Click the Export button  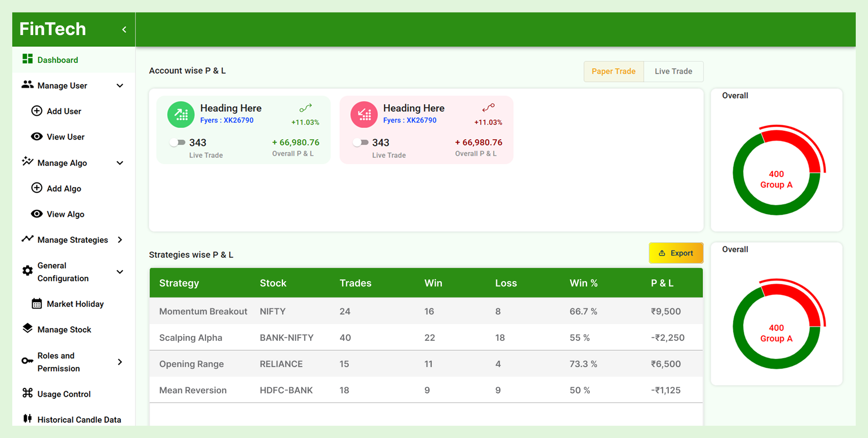(676, 253)
